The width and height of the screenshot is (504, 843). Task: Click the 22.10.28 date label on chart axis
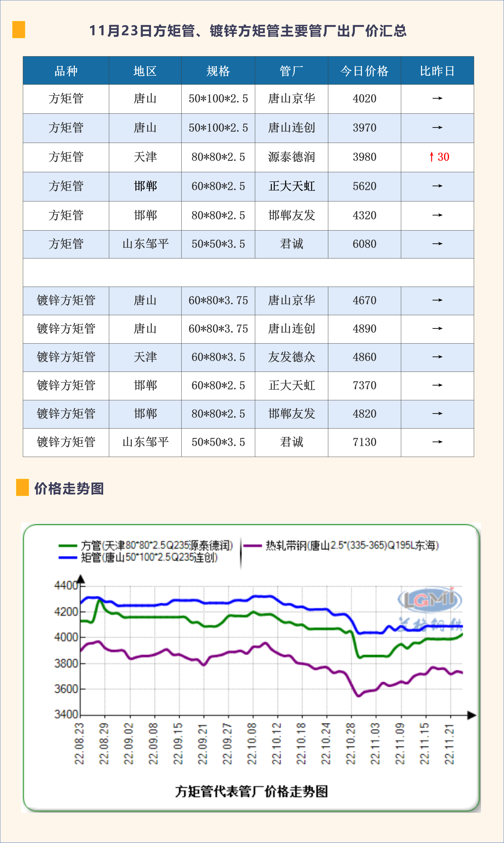click(x=350, y=743)
